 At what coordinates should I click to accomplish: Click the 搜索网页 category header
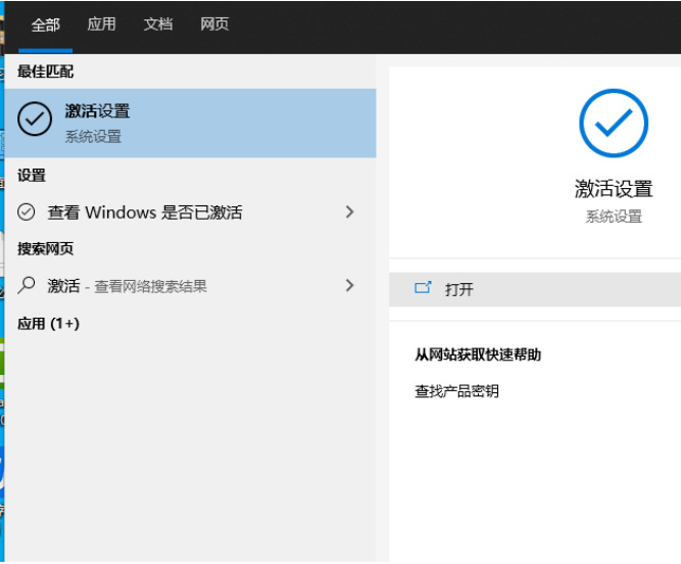[x=45, y=249]
